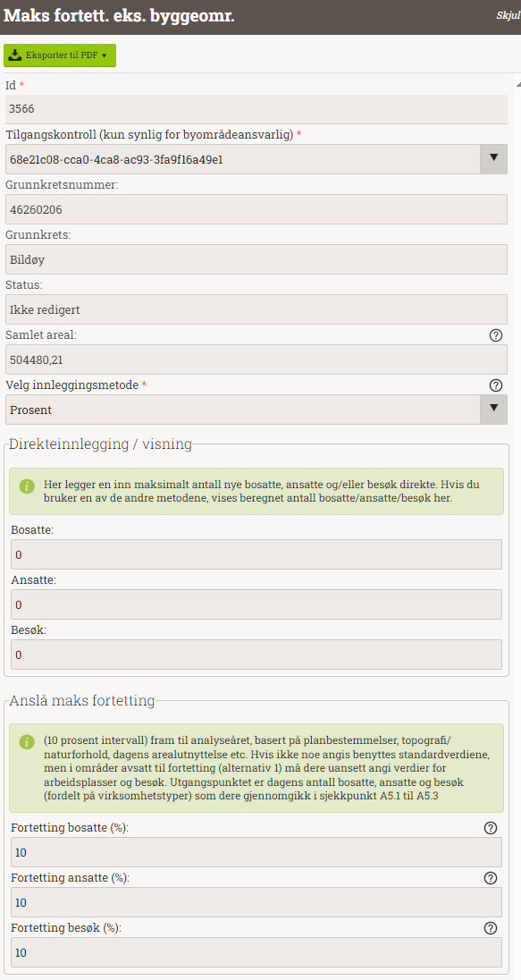Show help for Fortetting bosatte
This screenshot has width=521, height=980.
[x=491, y=828]
